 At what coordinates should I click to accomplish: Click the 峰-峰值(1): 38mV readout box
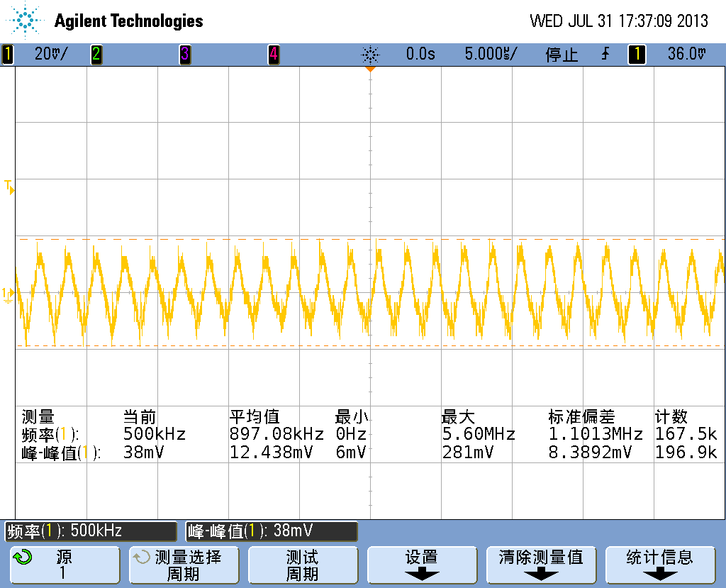click(272, 531)
